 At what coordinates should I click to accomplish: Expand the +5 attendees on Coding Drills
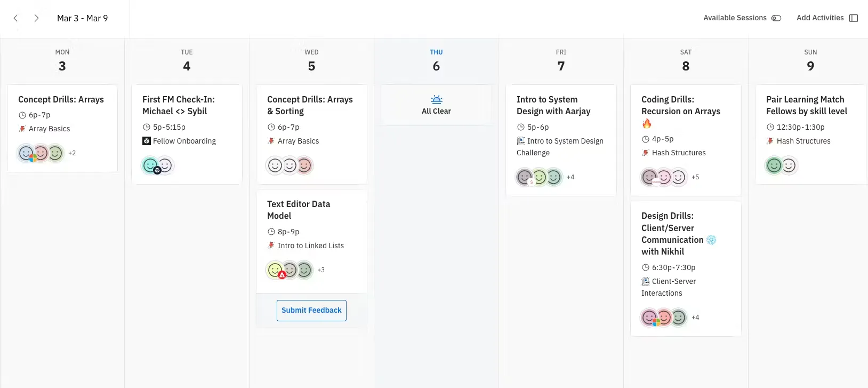695,177
